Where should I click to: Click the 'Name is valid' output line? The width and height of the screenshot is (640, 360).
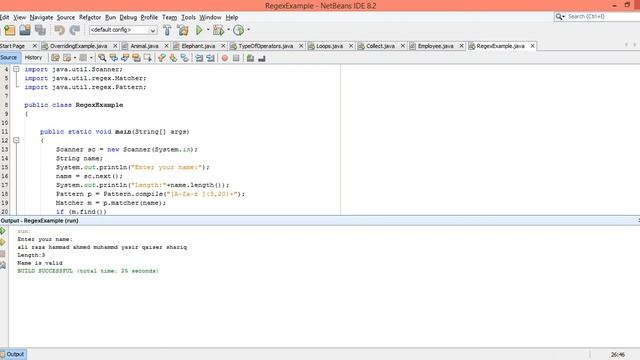40,263
